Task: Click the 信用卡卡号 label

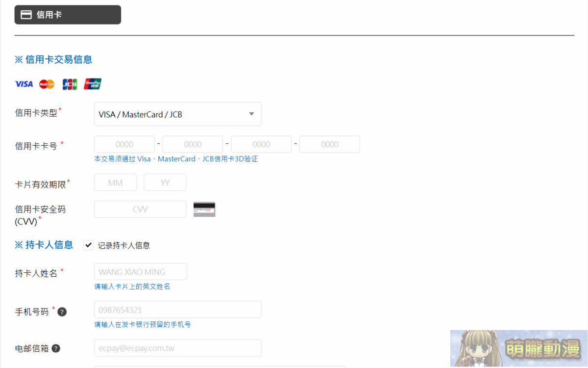Action: pyautogui.click(x=36, y=146)
